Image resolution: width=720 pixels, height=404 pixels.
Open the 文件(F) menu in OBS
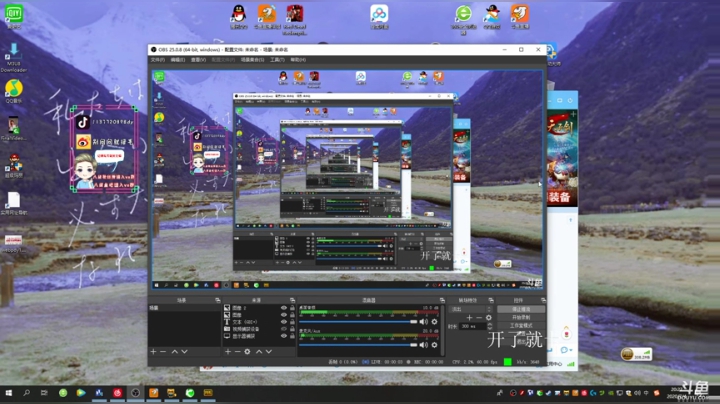[x=158, y=60]
